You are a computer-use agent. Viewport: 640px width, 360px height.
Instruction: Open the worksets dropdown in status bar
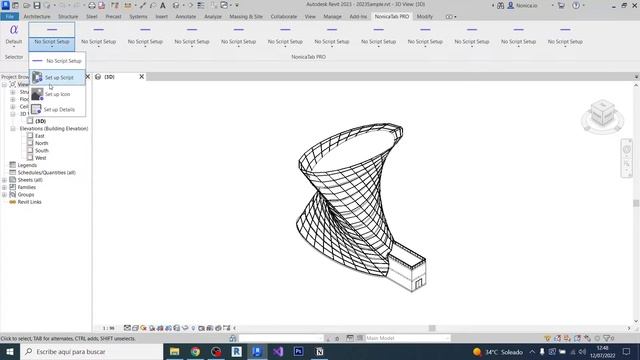point(281,338)
